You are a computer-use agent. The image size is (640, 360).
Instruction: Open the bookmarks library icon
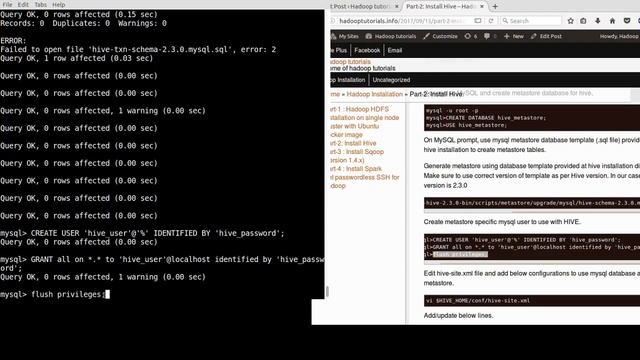pos(583,21)
